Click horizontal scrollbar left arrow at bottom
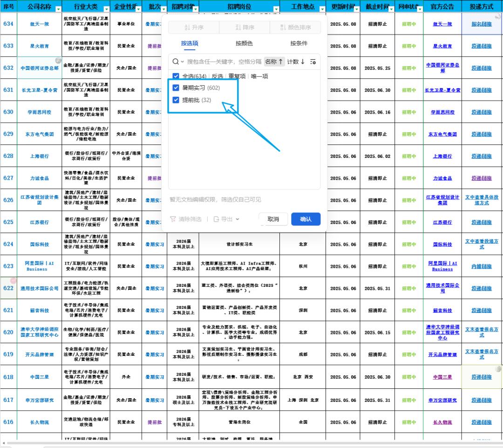The height and width of the screenshot is (448, 503). pos(4,443)
